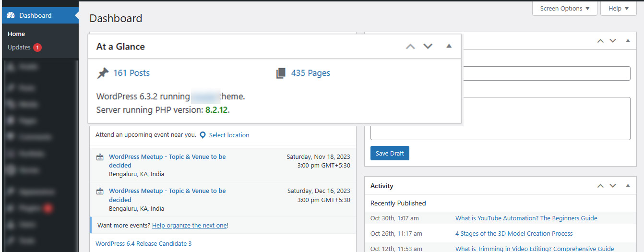This screenshot has height=252, width=644.
Task: Open the Help dropdown tab
Action: coord(619,9)
